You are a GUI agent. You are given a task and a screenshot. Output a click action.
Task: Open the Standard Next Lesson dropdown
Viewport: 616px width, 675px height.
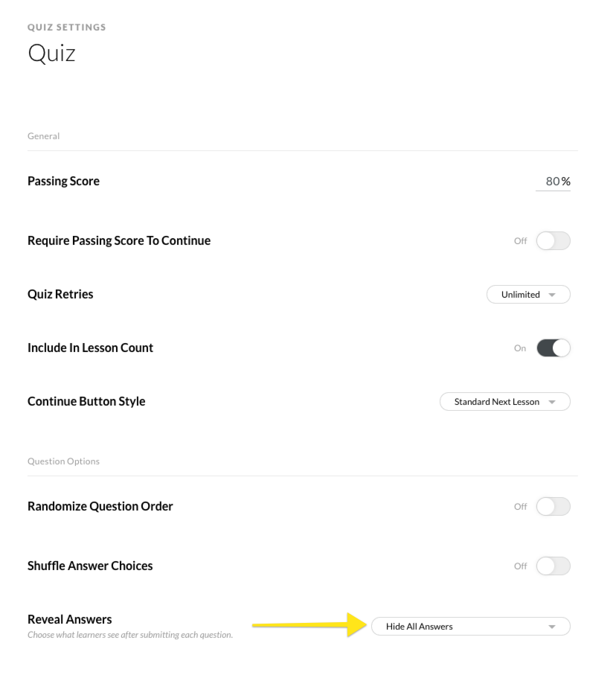click(504, 402)
